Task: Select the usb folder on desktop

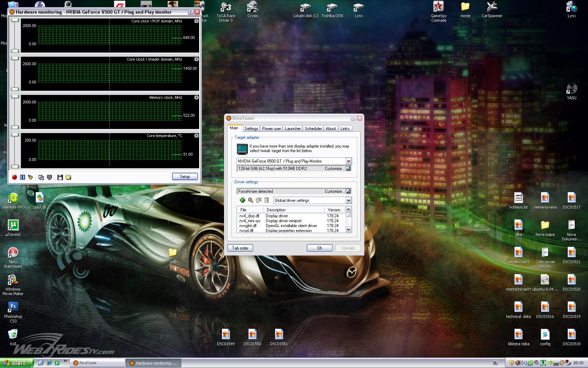Action: point(173,255)
